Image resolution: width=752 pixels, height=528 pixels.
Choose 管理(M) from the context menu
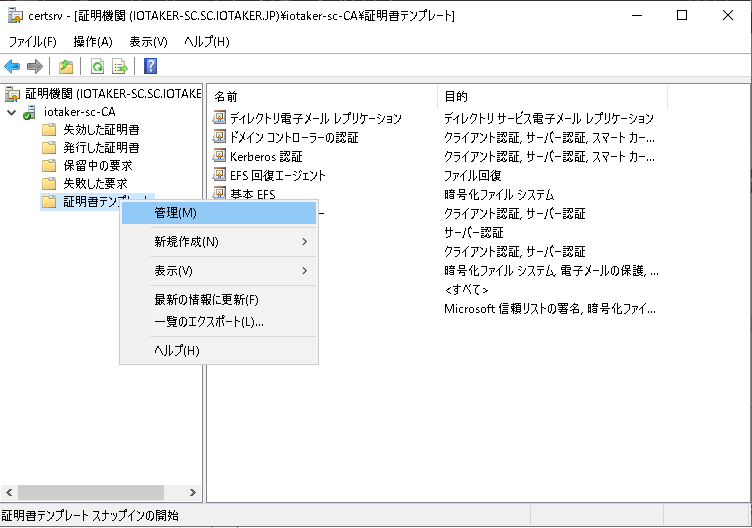pos(176,213)
